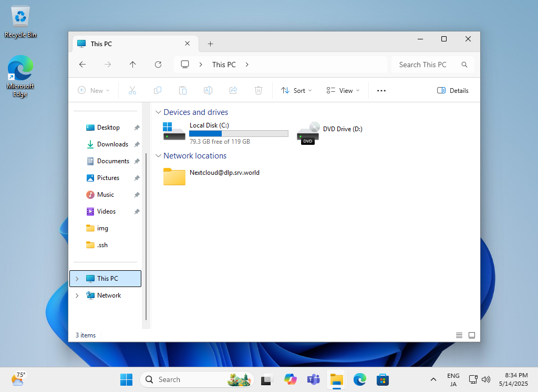Viewport: 538px width, 392px height.
Task: Show hidden system tray icons
Action: (x=433, y=379)
